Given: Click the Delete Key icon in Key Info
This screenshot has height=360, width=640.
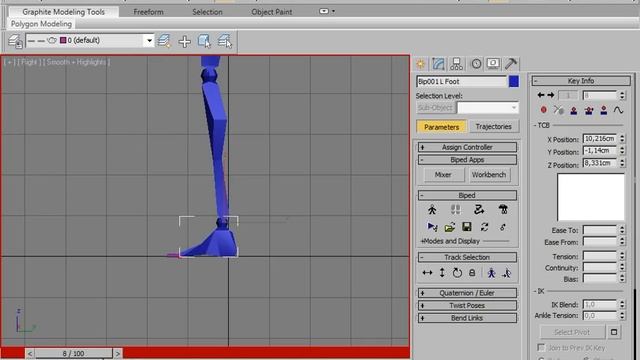Looking at the screenshot, I should (x=558, y=110).
